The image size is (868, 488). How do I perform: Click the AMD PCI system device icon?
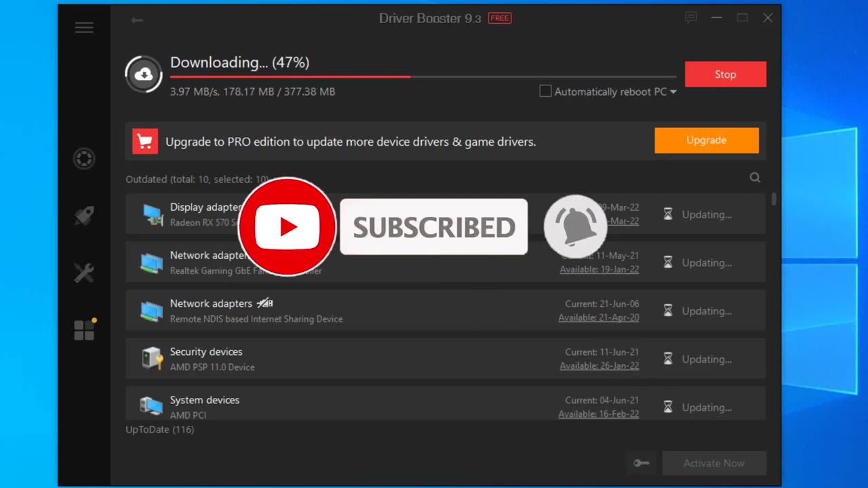[x=151, y=407]
